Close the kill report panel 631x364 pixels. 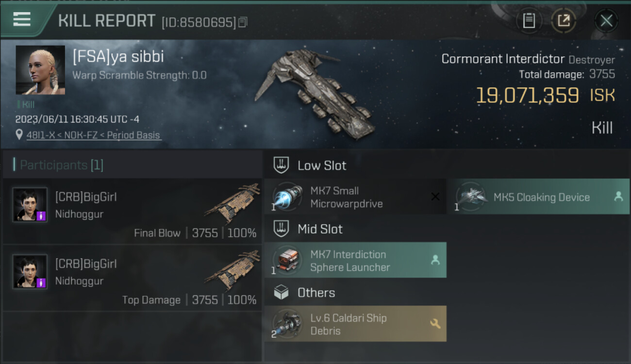tap(606, 21)
